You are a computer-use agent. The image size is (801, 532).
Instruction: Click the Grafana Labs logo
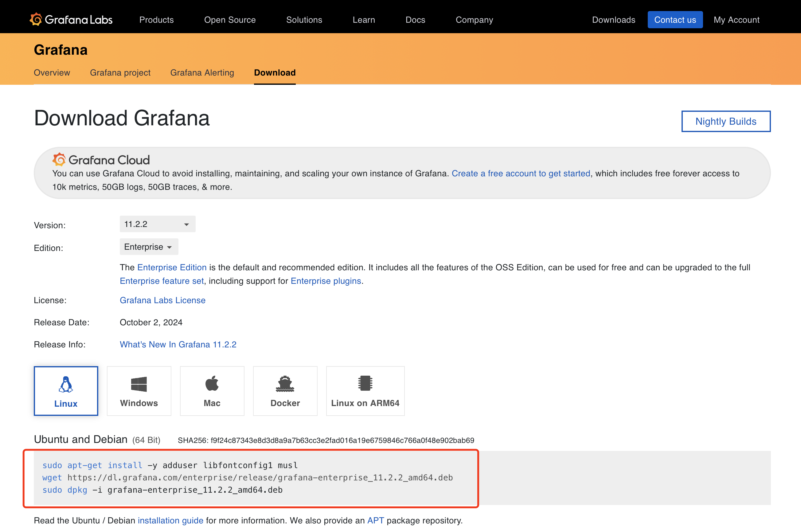coord(71,19)
